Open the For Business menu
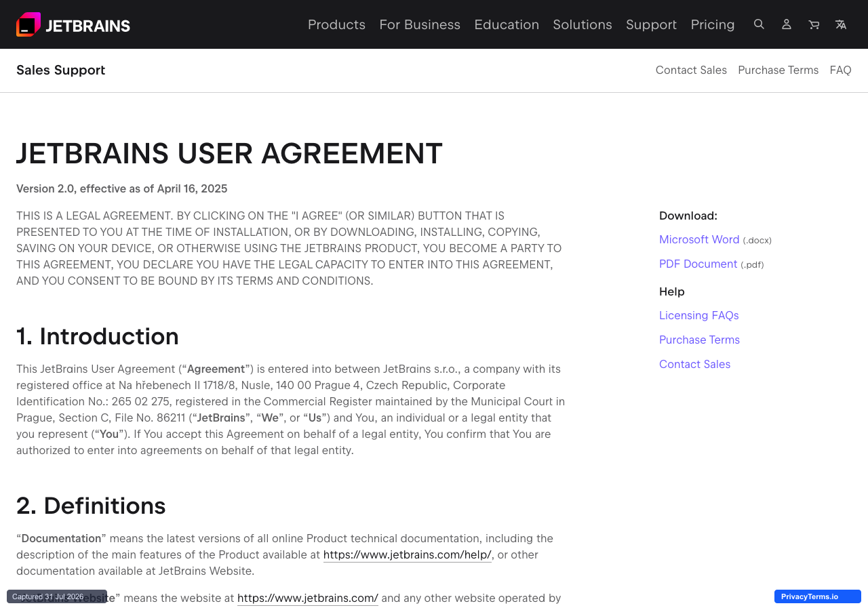Image resolution: width=868 pixels, height=610 pixels. (x=420, y=24)
